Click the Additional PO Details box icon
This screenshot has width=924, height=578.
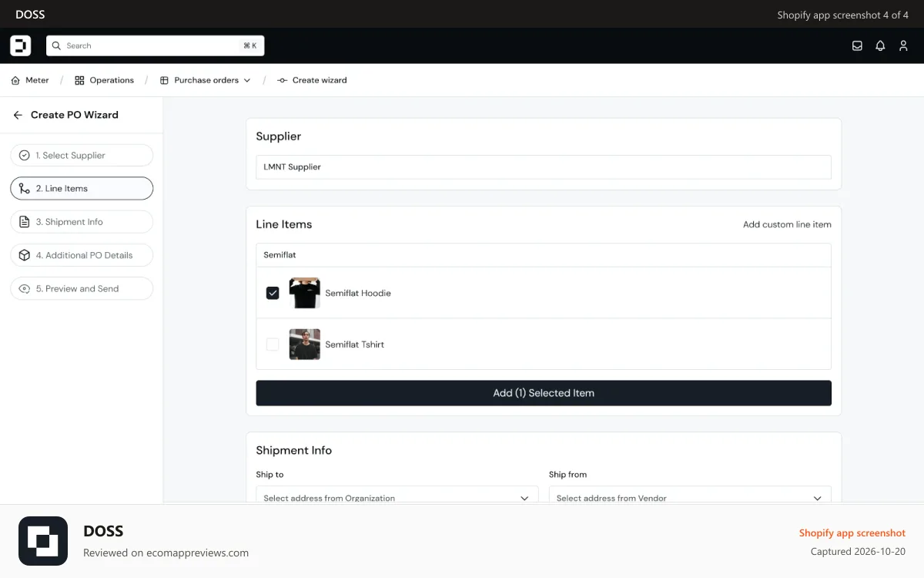click(25, 255)
